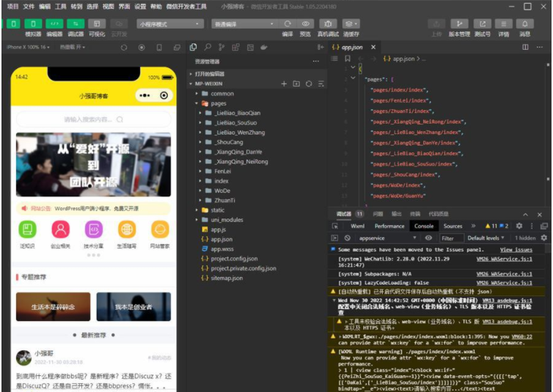Image resolution: width=553 pixels, height=392 pixels.
Task: Click the split editor icon
Action: 525,47
